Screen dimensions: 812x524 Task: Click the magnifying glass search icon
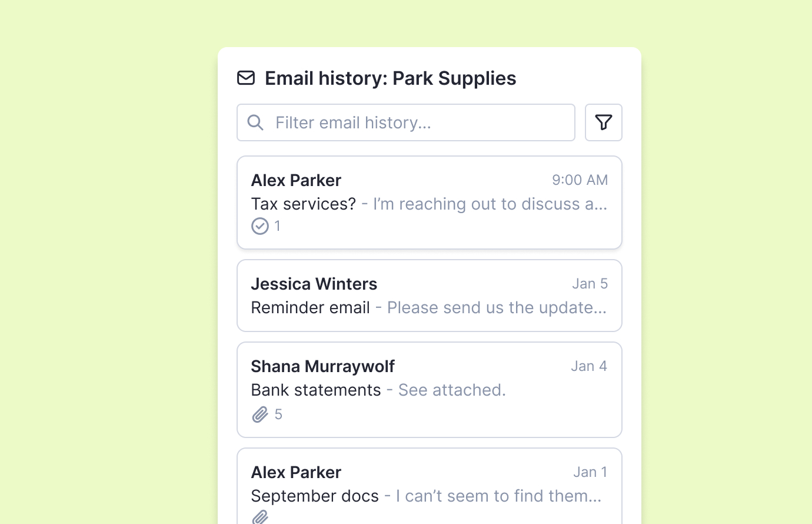[255, 122]
